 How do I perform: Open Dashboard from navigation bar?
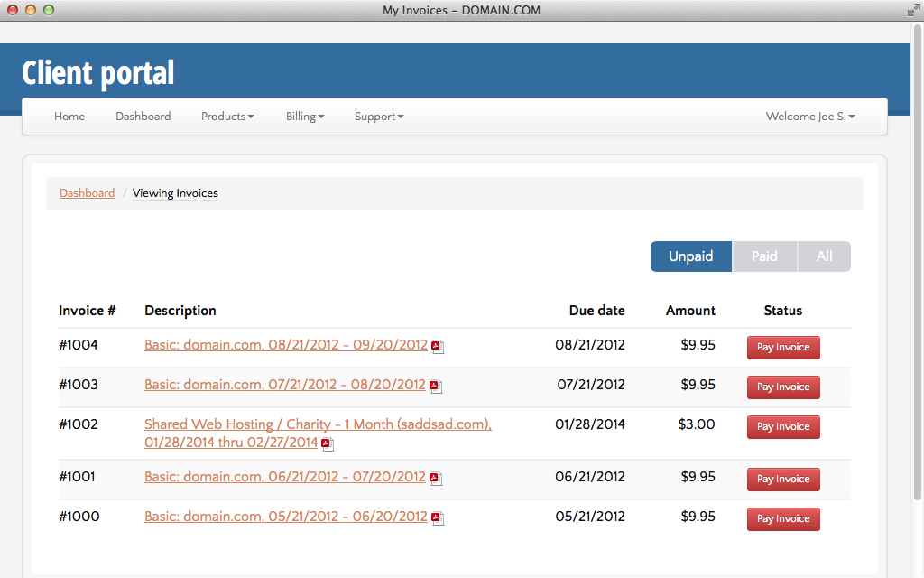click(143, 117)
